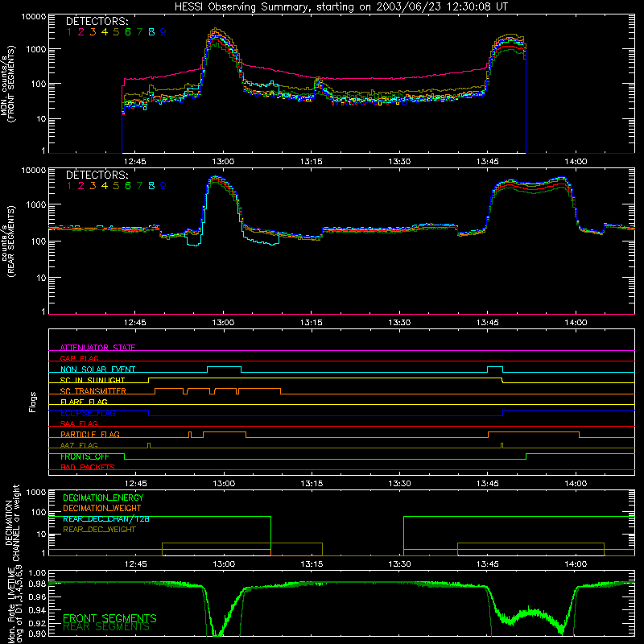Viewport: 644px width, 644px height.
Task: Select olive detector 5 in front segments legend
Action: coord(116,32)
